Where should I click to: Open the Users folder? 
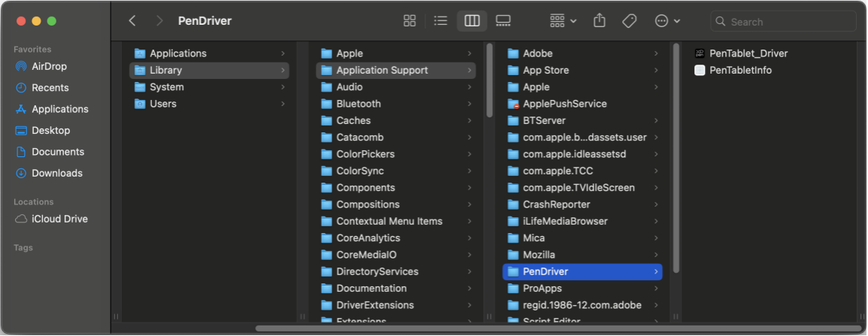[x=162, y=104]
